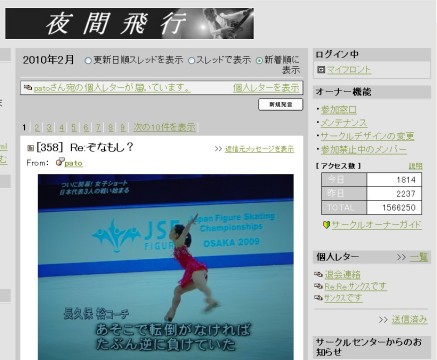Open メンテナンス owner link
Screen dimensions: 437x360
[x=344, y=123]
